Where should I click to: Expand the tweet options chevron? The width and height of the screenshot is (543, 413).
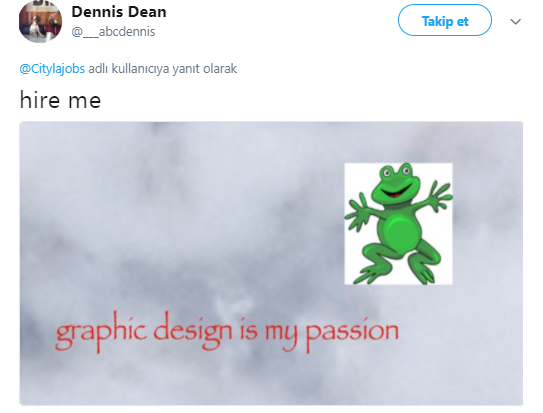(516, 22)
